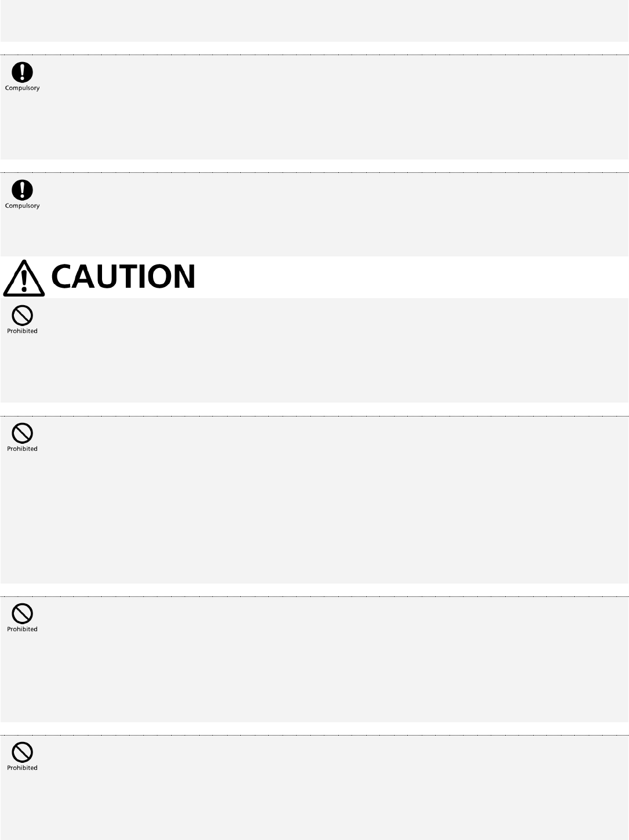Select the third Prohibited circle-slash icon

pos(22,614)
